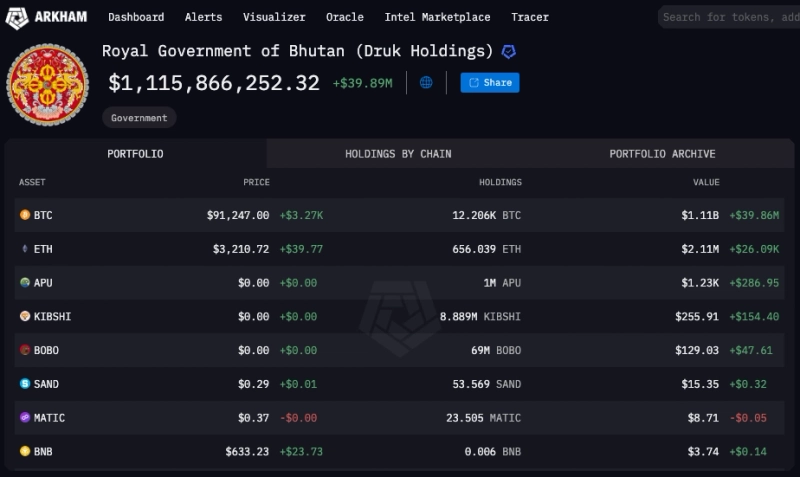Click the ETH token icon
The width and height of the screenshot is (800, 477).
coord(25,249)
